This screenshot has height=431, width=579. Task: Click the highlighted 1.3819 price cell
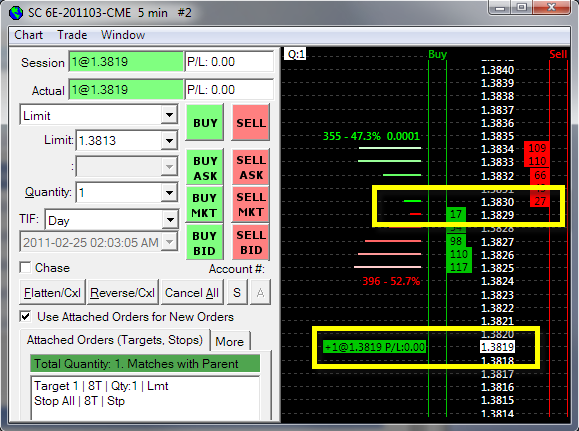[x=498, y=347]
